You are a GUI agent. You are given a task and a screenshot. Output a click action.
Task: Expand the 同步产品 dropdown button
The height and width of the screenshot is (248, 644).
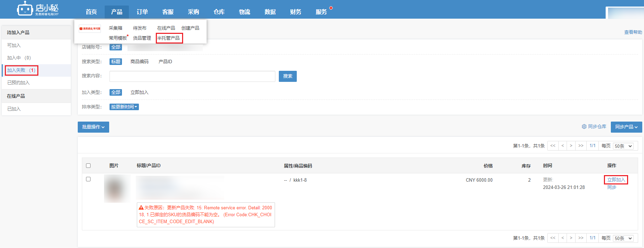tap(626, 127)
